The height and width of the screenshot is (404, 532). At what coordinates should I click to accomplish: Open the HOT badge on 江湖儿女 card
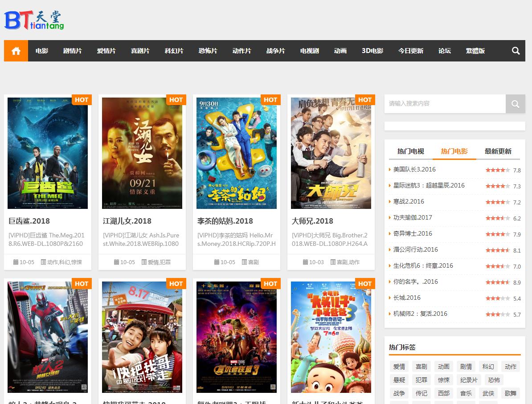click(176, 100)
